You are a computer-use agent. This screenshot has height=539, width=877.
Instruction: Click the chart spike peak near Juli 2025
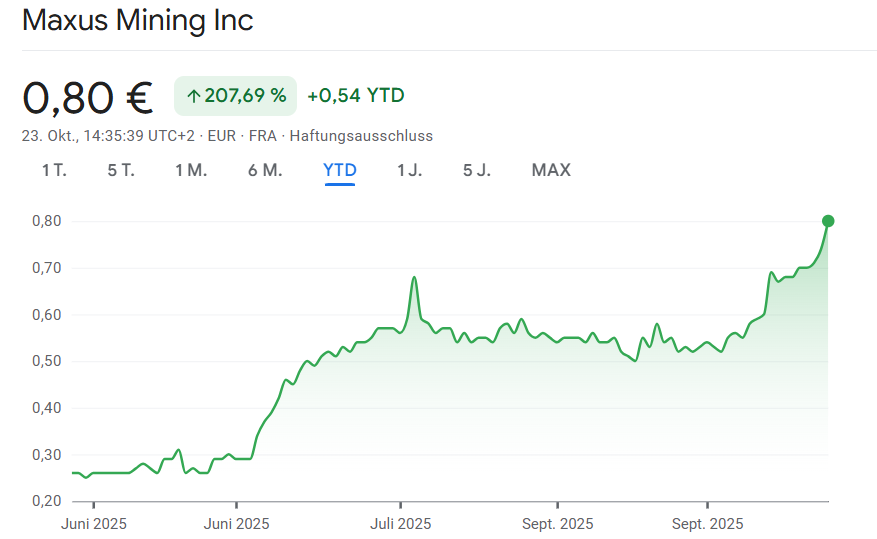[x=414, y=277]
